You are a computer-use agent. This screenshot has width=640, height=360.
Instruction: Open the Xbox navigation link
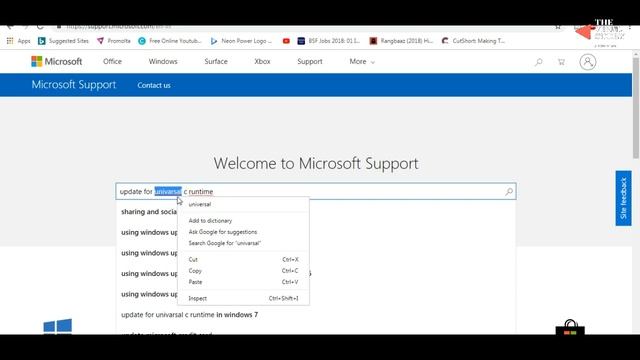(x=262, y=62)
